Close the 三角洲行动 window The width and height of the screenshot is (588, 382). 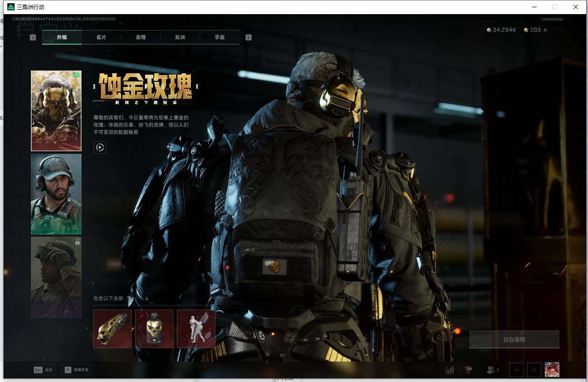pos(576,7)
